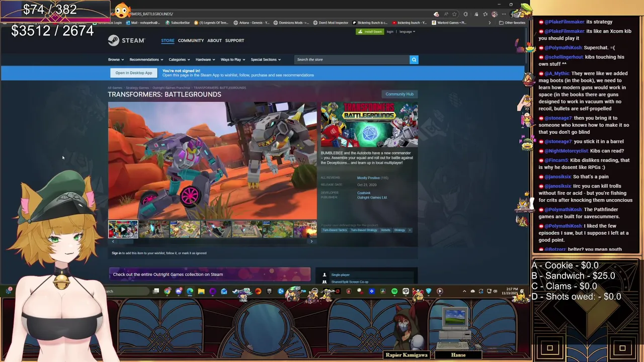Viewport: 644px width, 362px height.
Task: Click the Steam logo in the header
Action: [126, 40]
